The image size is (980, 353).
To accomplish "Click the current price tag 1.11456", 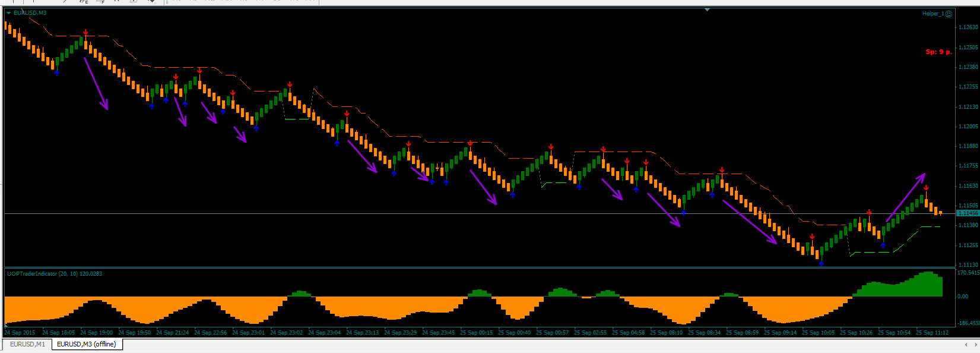I will pyautogui.click(x=968, y=213).
